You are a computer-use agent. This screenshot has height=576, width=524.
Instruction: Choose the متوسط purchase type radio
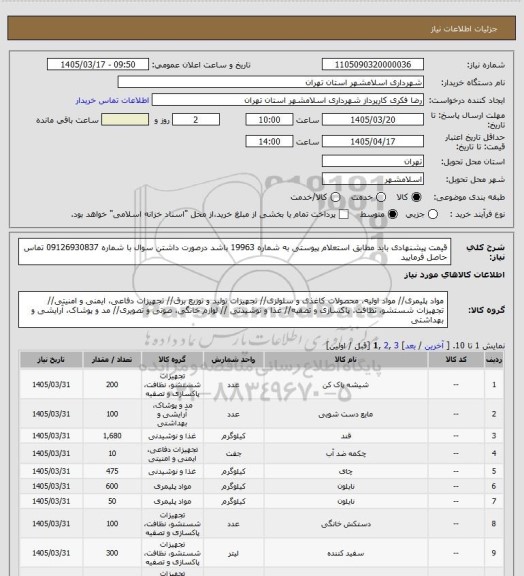pyautogui.click(x=393, y=214)
